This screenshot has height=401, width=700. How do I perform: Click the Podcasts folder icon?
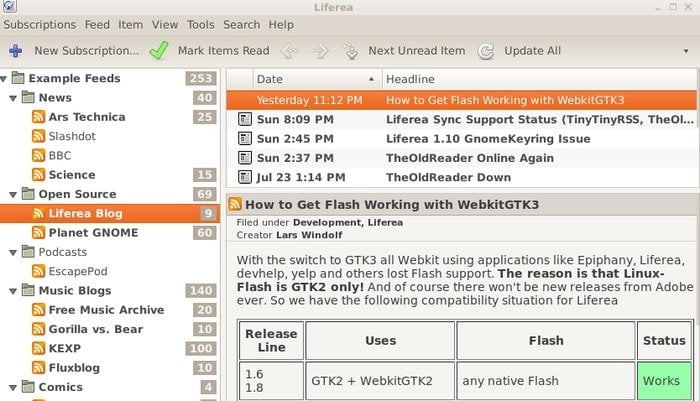coord(28,251)
